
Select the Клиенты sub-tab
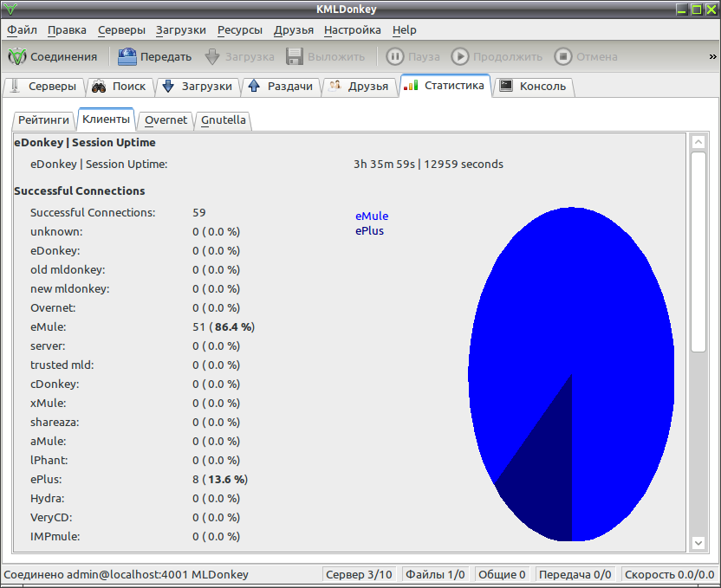[106, 120]
